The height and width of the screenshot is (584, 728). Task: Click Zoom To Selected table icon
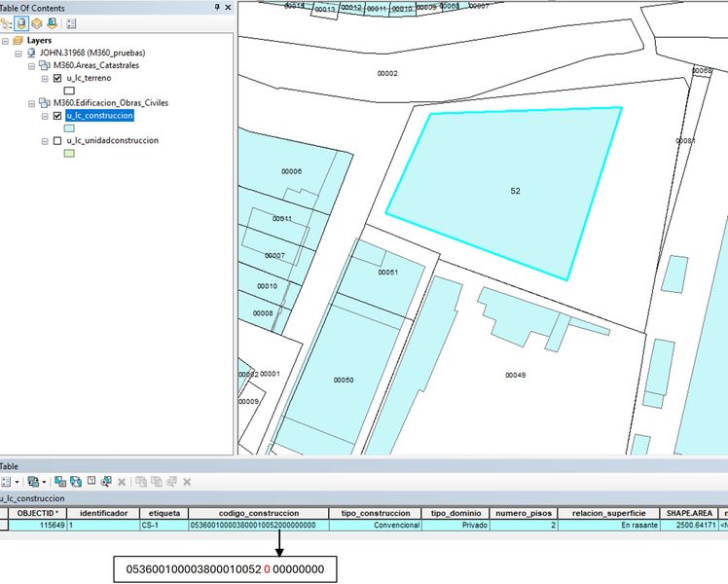[106, 482]
